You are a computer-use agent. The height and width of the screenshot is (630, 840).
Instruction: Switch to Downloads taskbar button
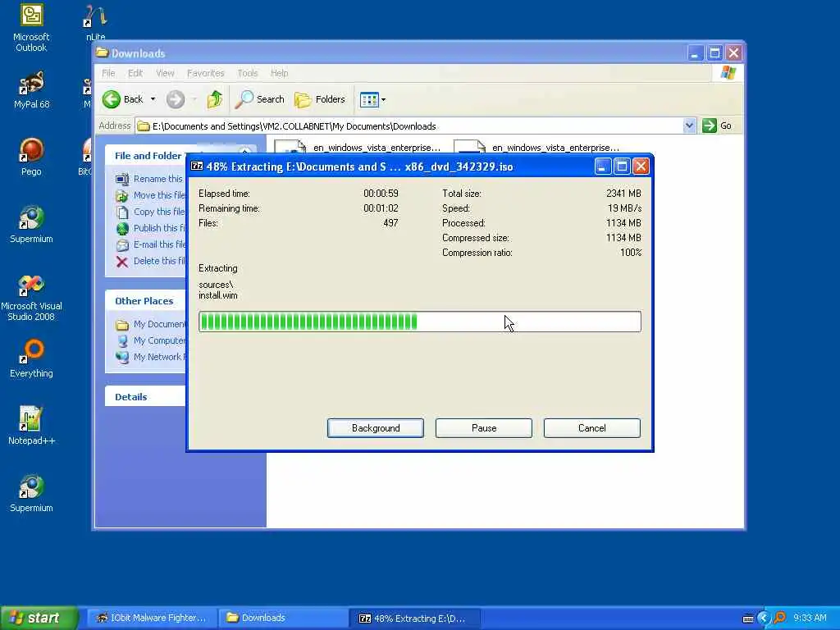282,618
